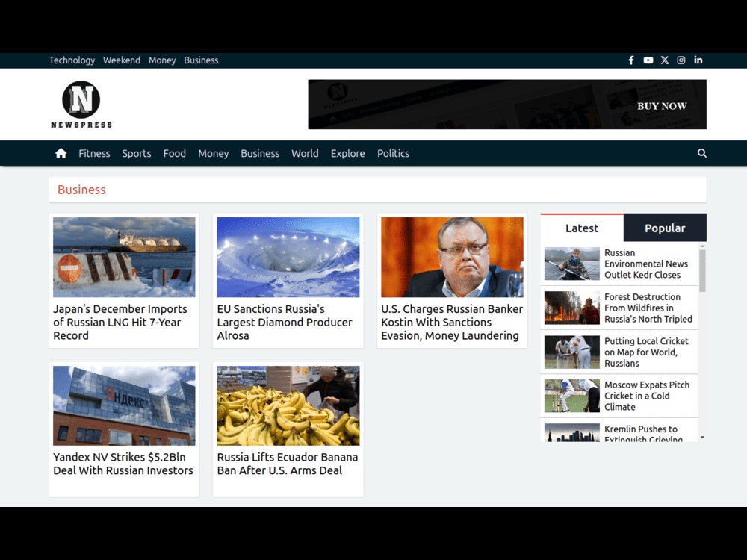Click the kayaker thumbnail in sidebar

(x=571, y=264)
